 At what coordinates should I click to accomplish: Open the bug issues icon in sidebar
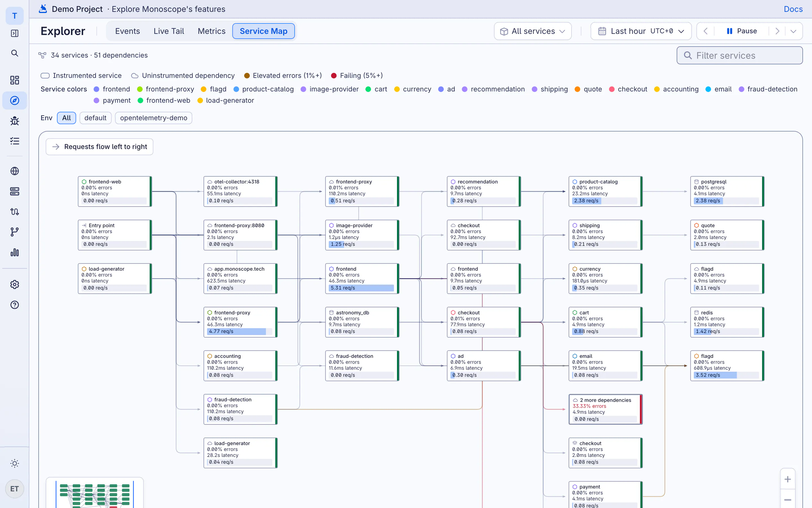coord(14,121)
